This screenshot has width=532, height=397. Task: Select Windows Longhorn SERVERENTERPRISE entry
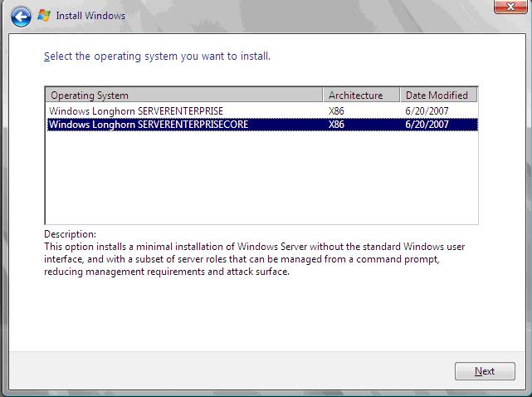click(x=136, y=111)
